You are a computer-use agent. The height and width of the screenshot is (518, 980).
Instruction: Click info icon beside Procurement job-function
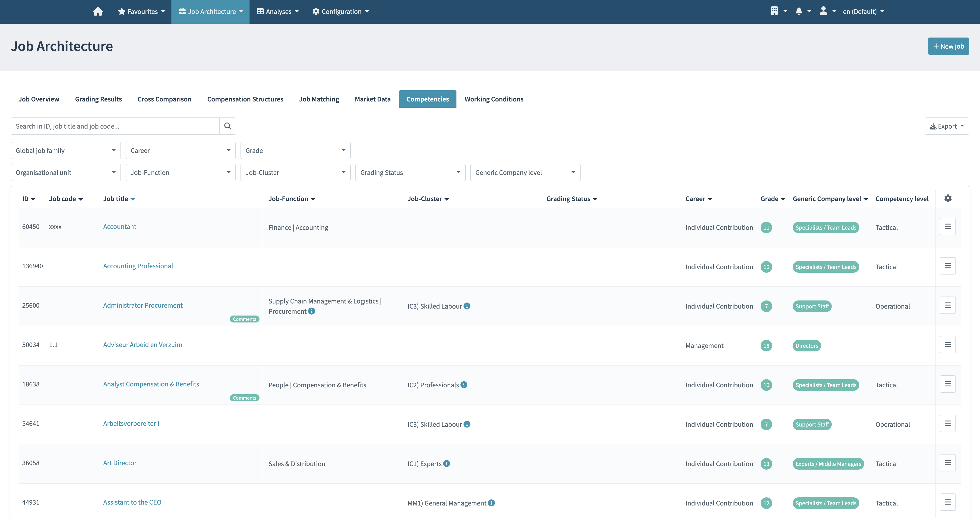312,311
